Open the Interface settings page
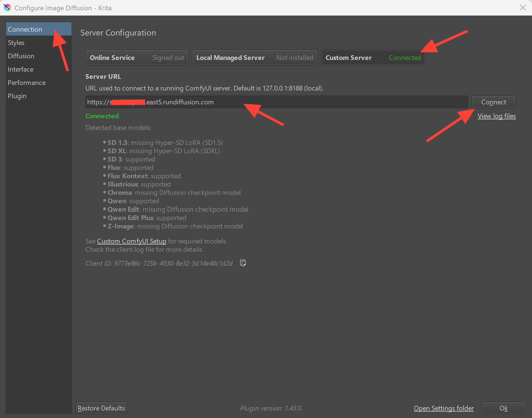Image resolution: width=532 pixels, height=418 pixels. pyautogui.click(x=20, y=69)
